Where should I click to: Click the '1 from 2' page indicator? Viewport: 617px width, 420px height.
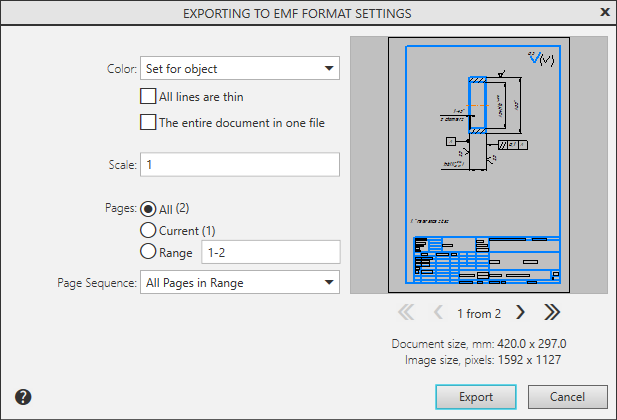[x=479, y=313]
